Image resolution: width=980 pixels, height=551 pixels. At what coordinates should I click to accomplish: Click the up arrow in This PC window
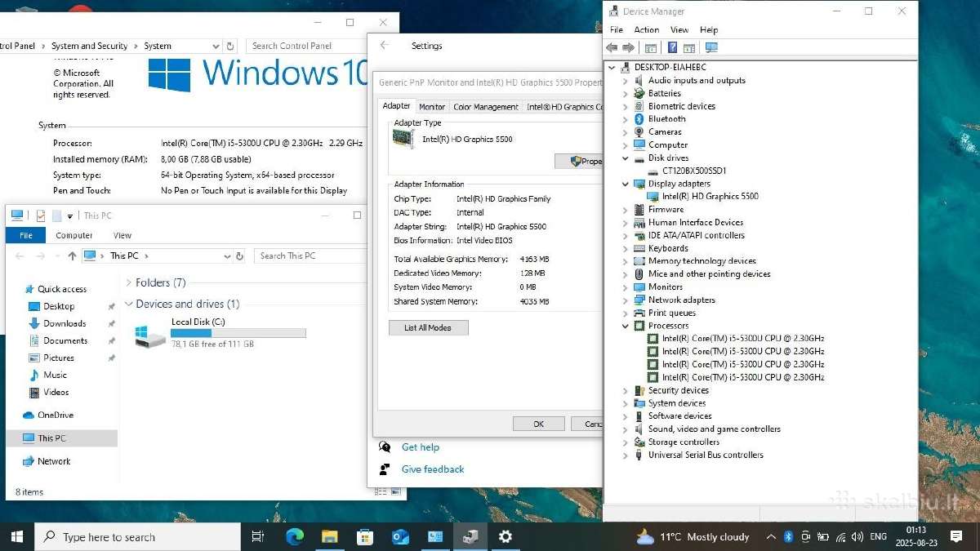(x=72, y=256)
